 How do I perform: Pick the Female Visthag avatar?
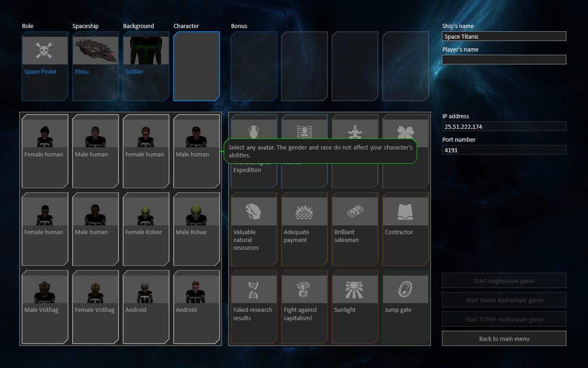click(96, 306)
